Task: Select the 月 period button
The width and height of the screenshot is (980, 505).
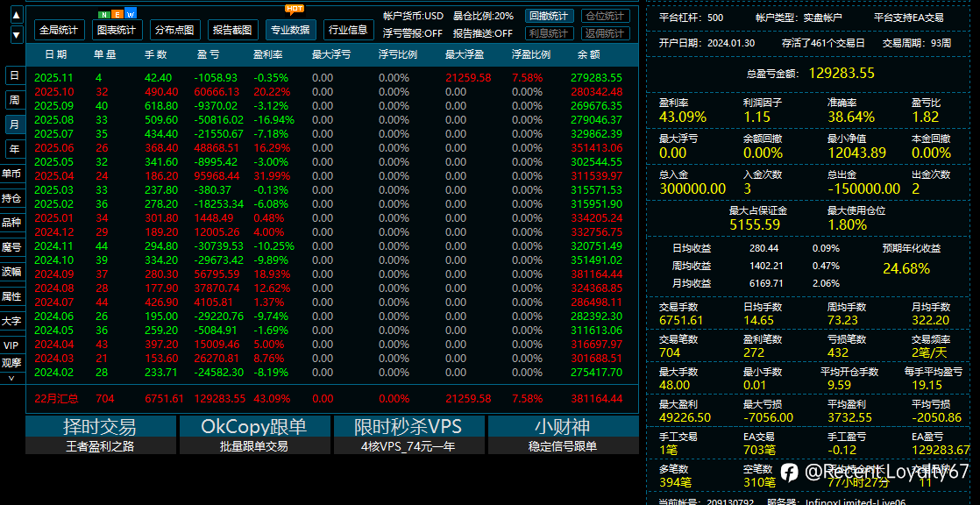Action: (15, 124)
